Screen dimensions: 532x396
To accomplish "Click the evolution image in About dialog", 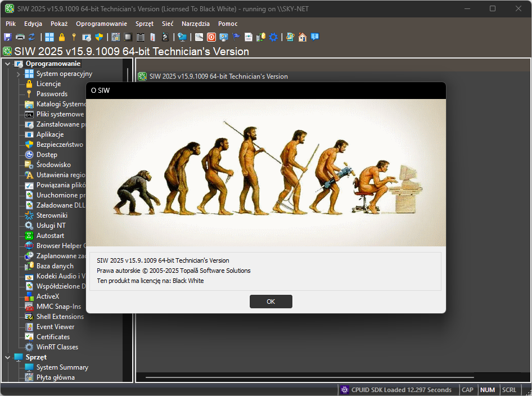I will click(x=266, y=172).
